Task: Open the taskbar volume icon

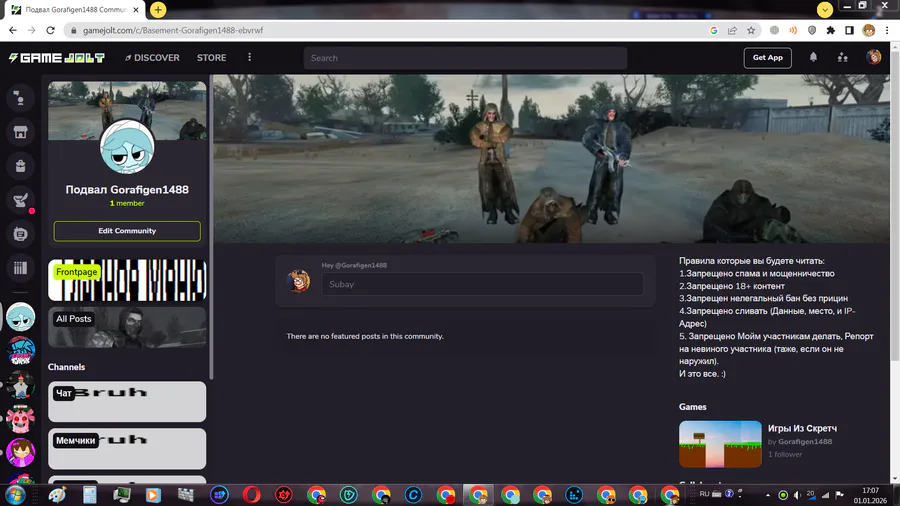Action: point(797,495)
